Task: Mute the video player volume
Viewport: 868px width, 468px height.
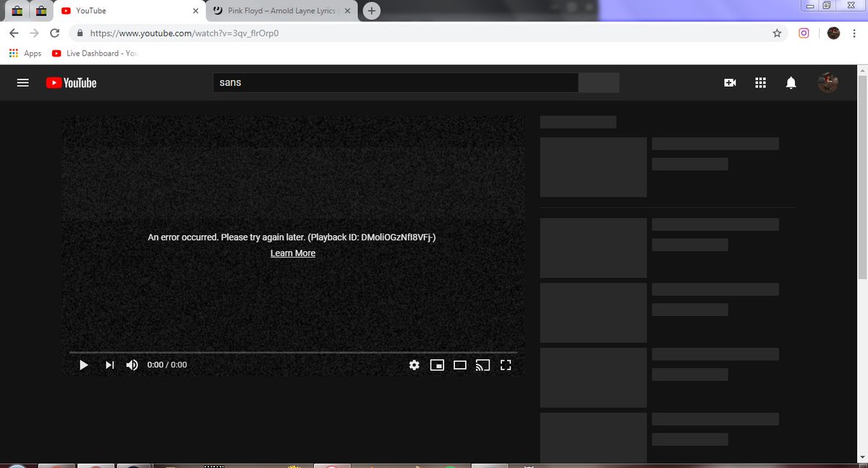Action: (x=132, y=365)
